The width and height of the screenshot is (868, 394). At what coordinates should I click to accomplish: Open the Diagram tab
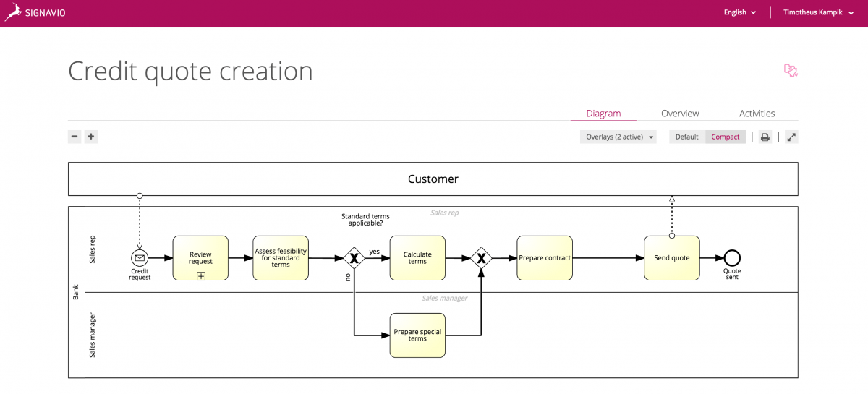tap(603, 113)
